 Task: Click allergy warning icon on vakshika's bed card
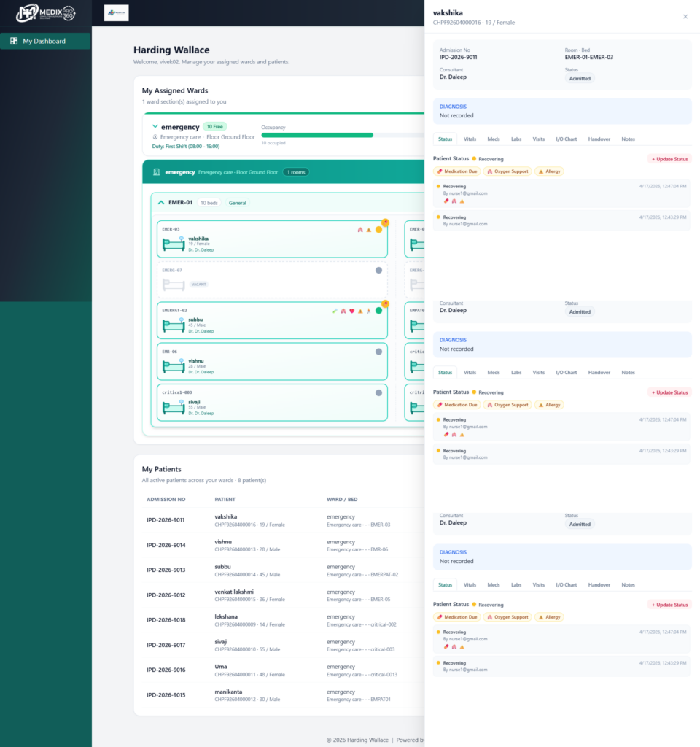click(x=368, y=230)
